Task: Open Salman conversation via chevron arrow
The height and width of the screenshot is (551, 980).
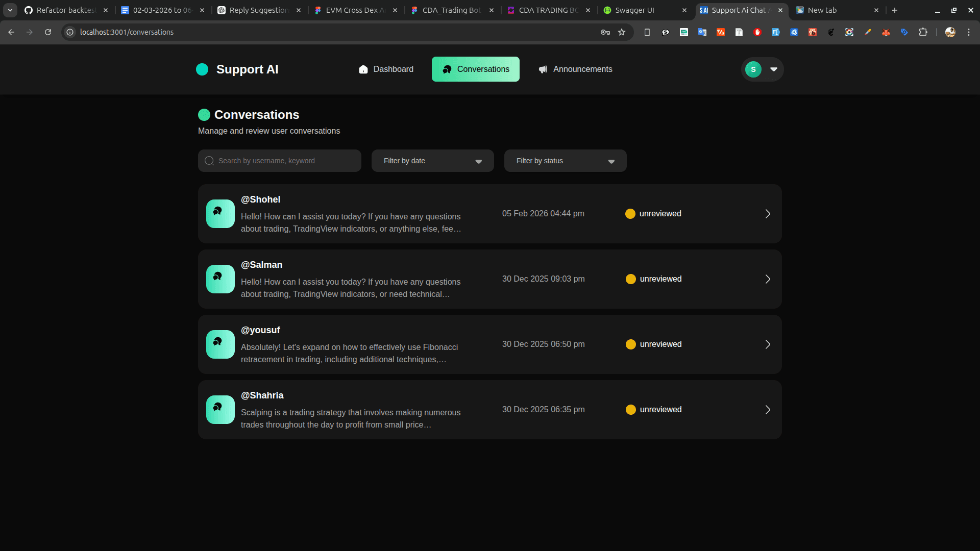Action: point(768,279)
